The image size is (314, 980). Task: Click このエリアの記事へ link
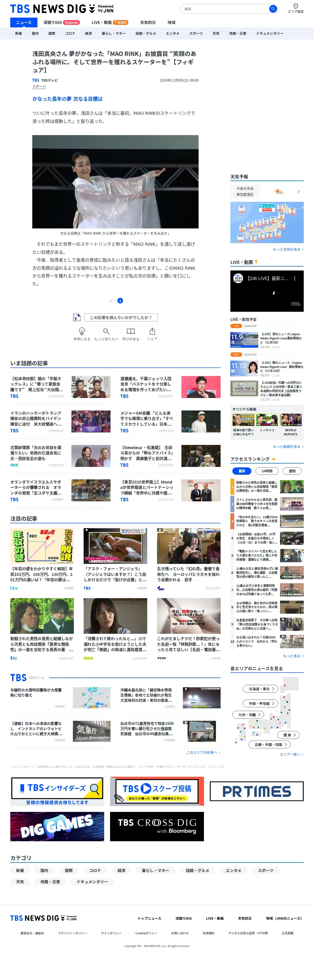[x=203, y=752]
